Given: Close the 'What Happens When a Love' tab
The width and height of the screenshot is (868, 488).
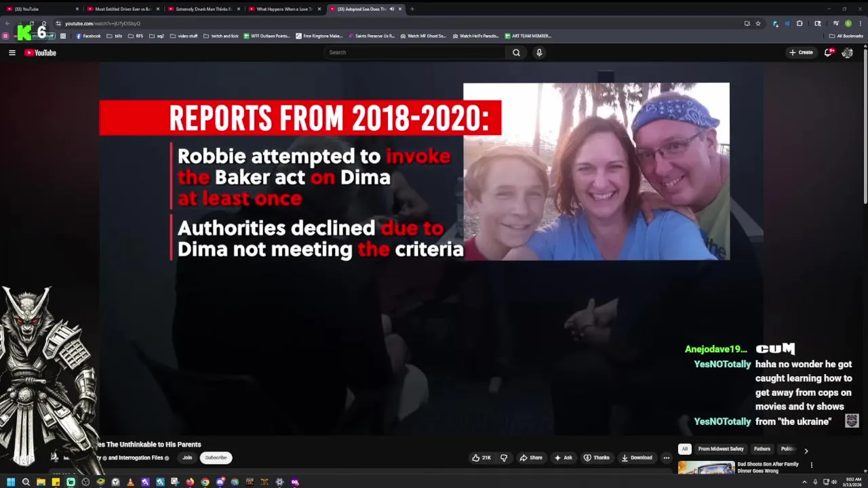Looking at the screenshot, I should point(319,9).
